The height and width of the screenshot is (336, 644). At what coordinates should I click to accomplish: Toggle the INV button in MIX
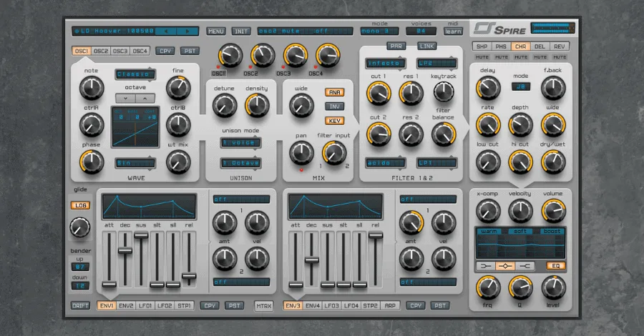[x=334, y=107]
